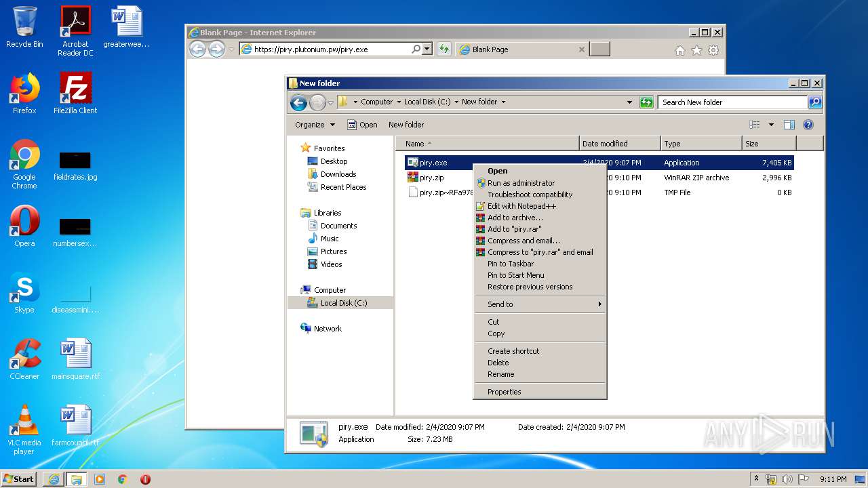Open Skype desktop shortcut
The width and height of the screenshot is (868, 488).
(x=24, y=293)
